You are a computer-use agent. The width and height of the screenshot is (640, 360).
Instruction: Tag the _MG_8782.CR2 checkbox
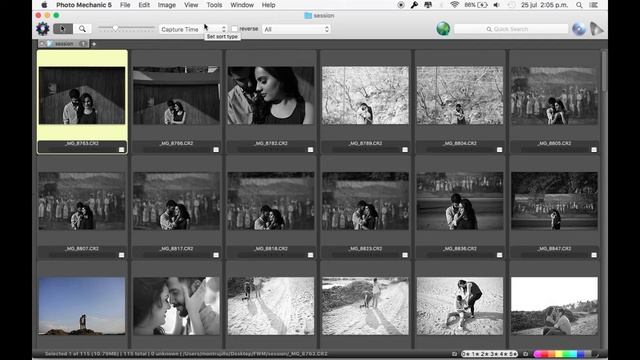(310, 150)
